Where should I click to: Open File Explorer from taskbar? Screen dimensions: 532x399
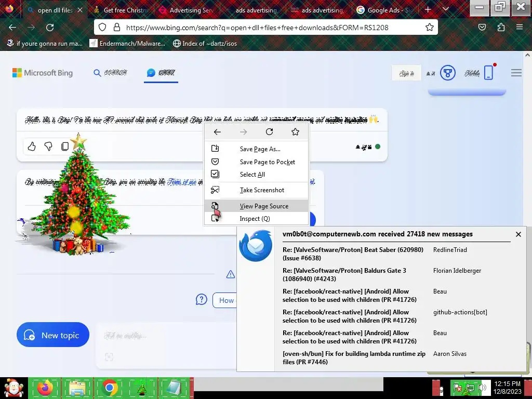pyautogui.click(x=77, y=388)
